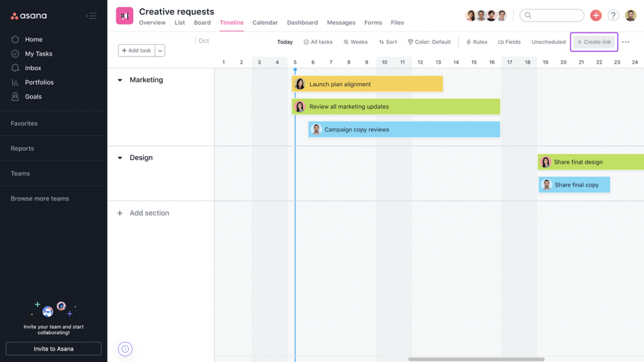This screenshot has width=644, height=362.
Task: Click the project members avatars
Action: [x=486, y=16]
